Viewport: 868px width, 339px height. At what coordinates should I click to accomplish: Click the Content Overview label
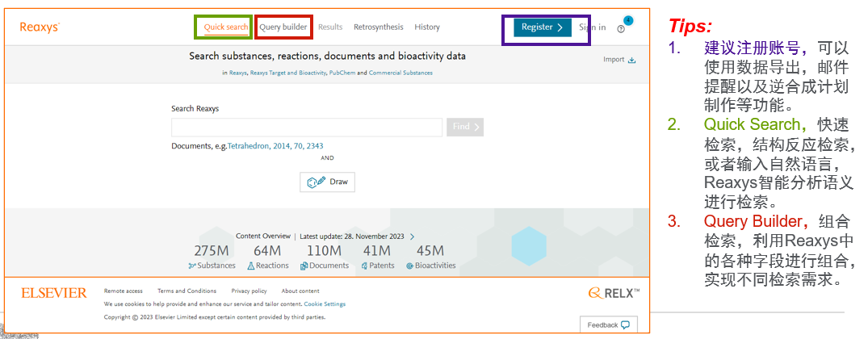[x=263, y=236]
